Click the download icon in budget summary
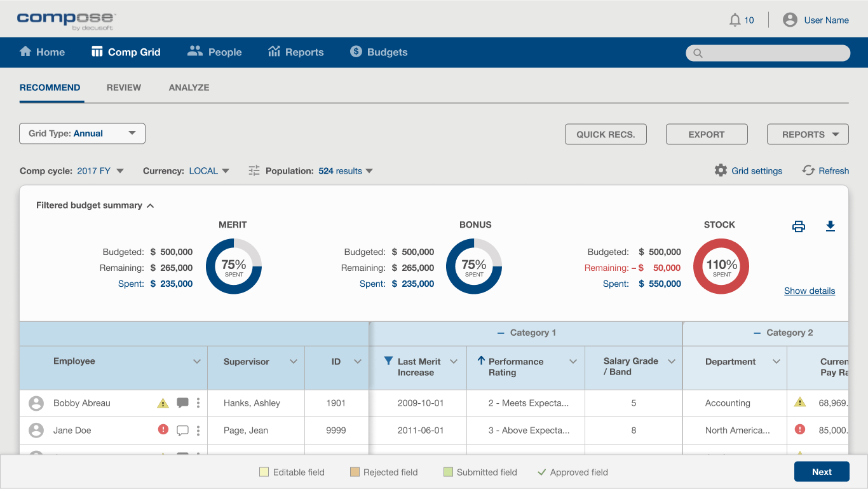Screen dimensions: 868x489 [x=831, y=226]
